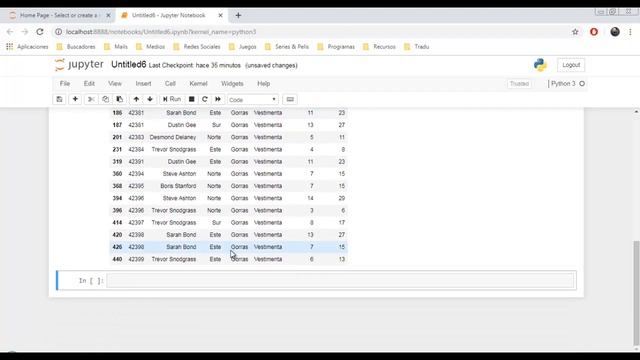Open the browser profile avatar

[x=615, y=32]
